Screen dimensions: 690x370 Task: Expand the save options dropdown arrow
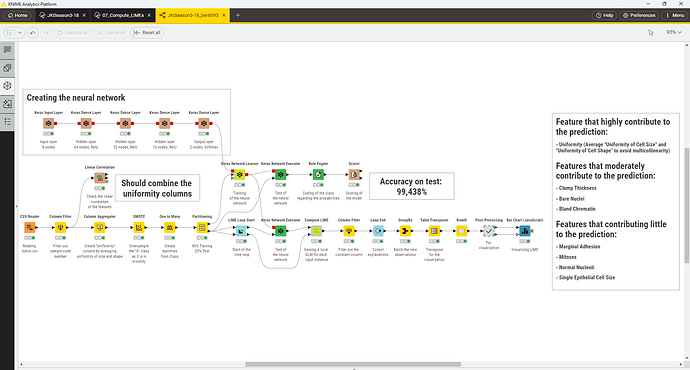[19, 33]
